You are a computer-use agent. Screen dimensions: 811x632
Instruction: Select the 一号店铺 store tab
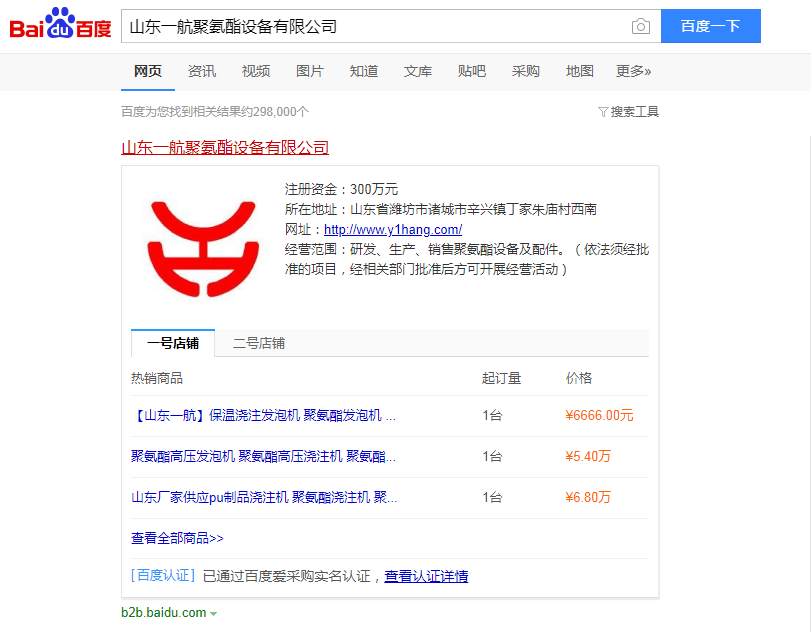coord(173,343)
